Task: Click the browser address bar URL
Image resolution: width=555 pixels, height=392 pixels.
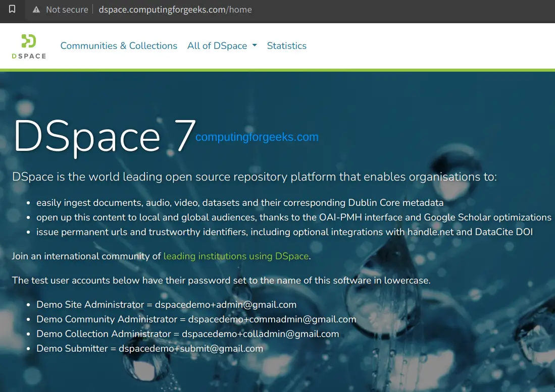Action: (x=175, y=9)
